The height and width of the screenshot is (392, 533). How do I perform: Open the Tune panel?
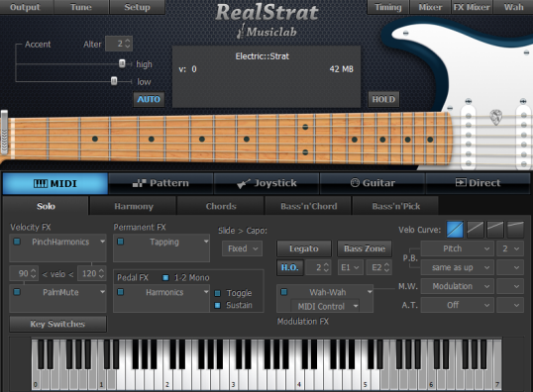tap(81, 7)
